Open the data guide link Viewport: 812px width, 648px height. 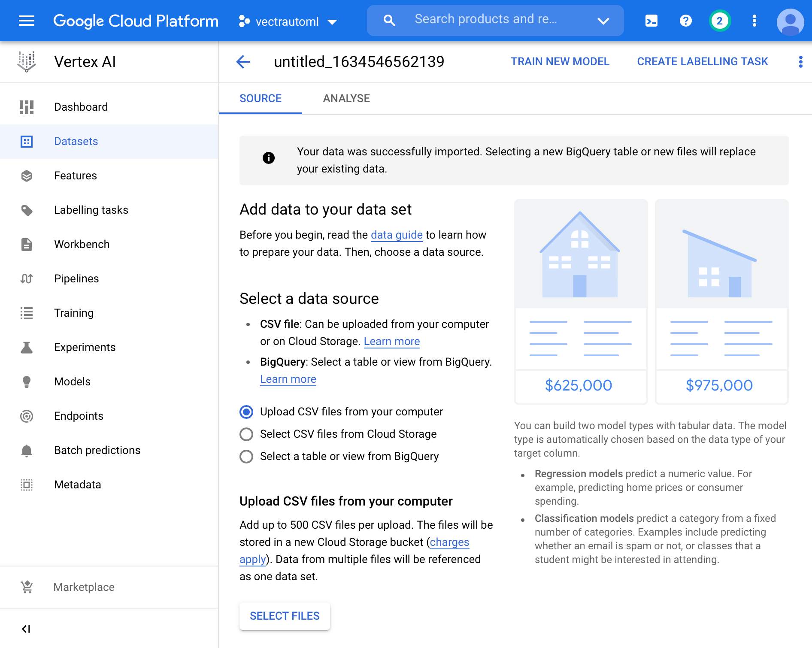coord(397,235)
